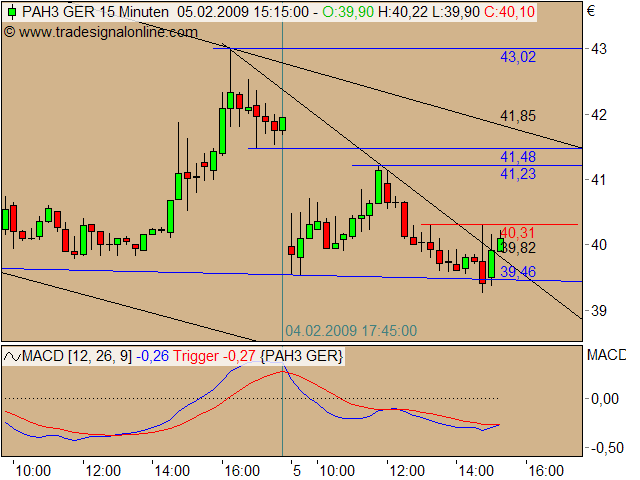Click the MACD line-wave icon
The width and height of the screenshot is (640, 480).
[11, 356]
